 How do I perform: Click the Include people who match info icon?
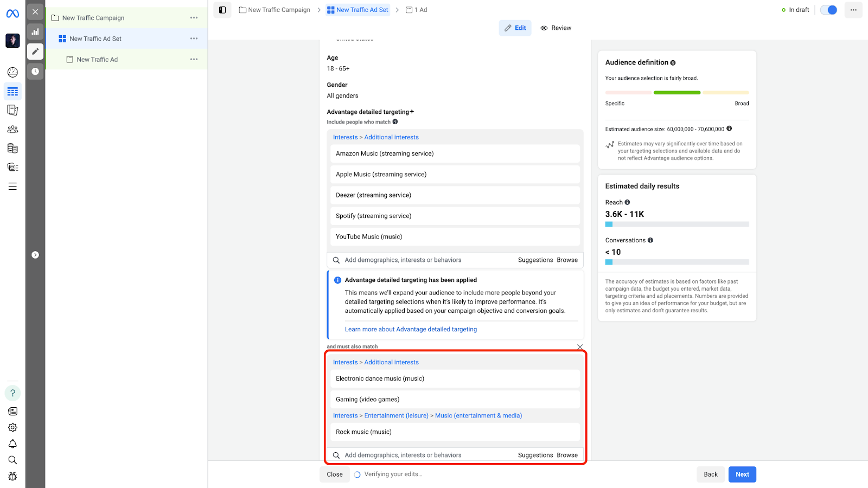(395, 122)
